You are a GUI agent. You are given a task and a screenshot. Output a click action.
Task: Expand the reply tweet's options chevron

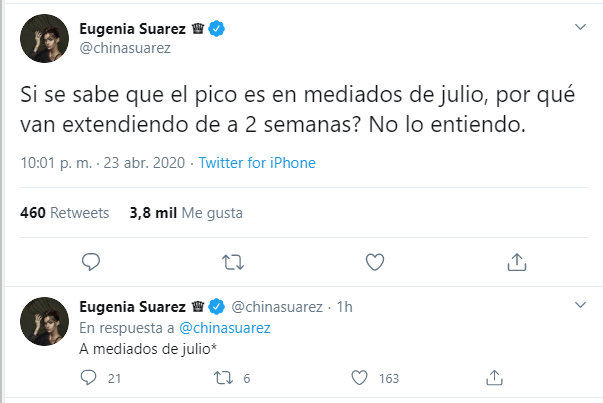(579, 303)
